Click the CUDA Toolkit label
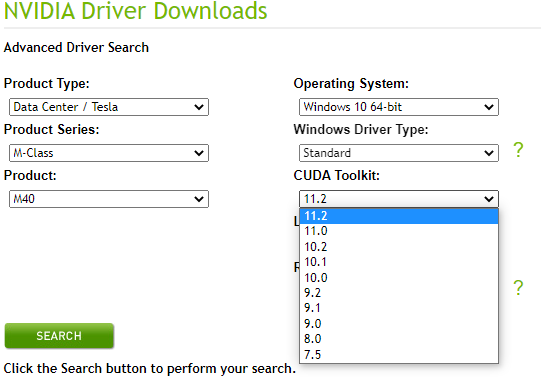 click(336, 176)
